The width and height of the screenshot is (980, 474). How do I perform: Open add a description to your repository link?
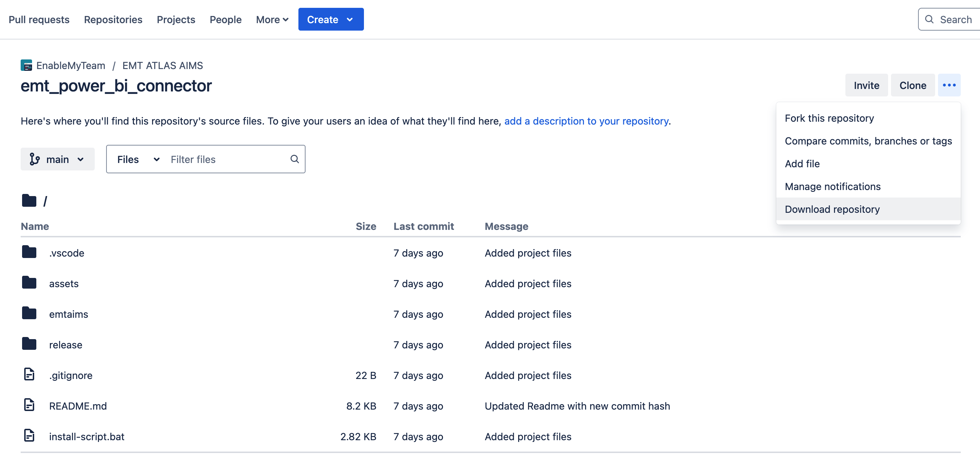click(x=586, y=121)
